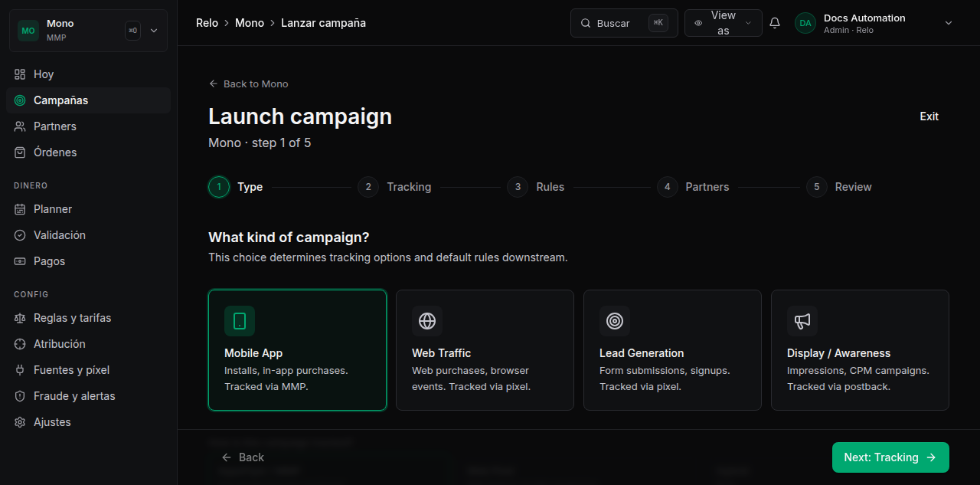Select the Lead Generation campaign type card
980x485 pixels.
[672, 350]
